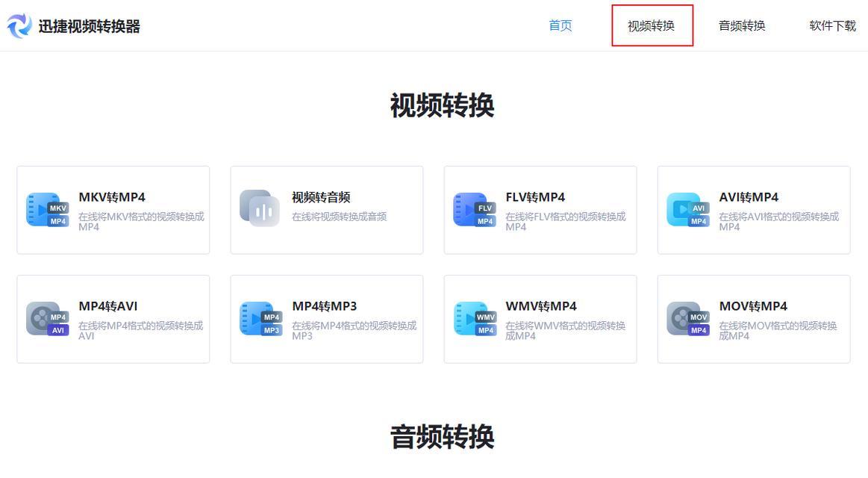
Task: Click description 在线将视频转换成音频
Action: [x=340, y=217]
